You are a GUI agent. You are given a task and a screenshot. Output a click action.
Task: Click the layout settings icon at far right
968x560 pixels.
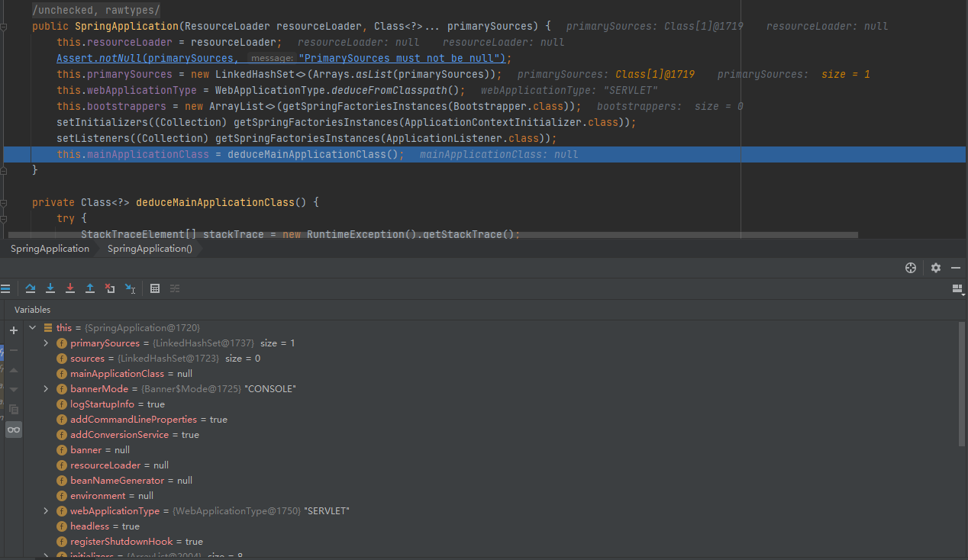[958, 289]
